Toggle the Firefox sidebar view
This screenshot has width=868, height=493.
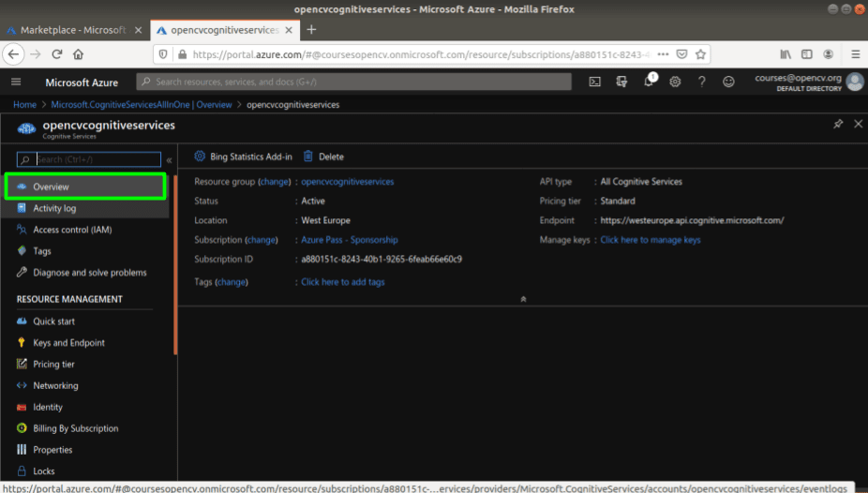[806, 54]
